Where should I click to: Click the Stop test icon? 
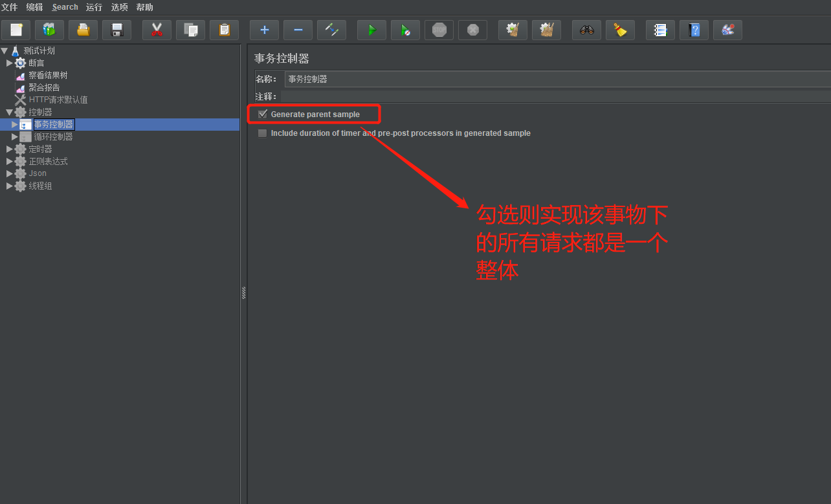439,30
